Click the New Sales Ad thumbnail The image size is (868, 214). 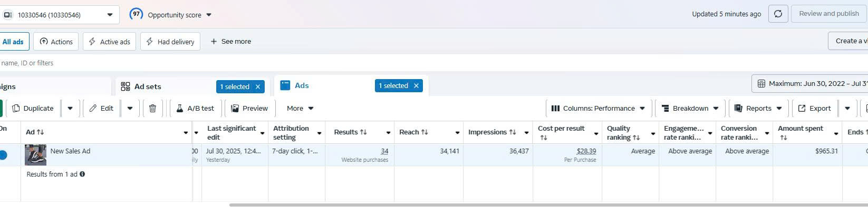pyautogui.click(x=35, y=155)
